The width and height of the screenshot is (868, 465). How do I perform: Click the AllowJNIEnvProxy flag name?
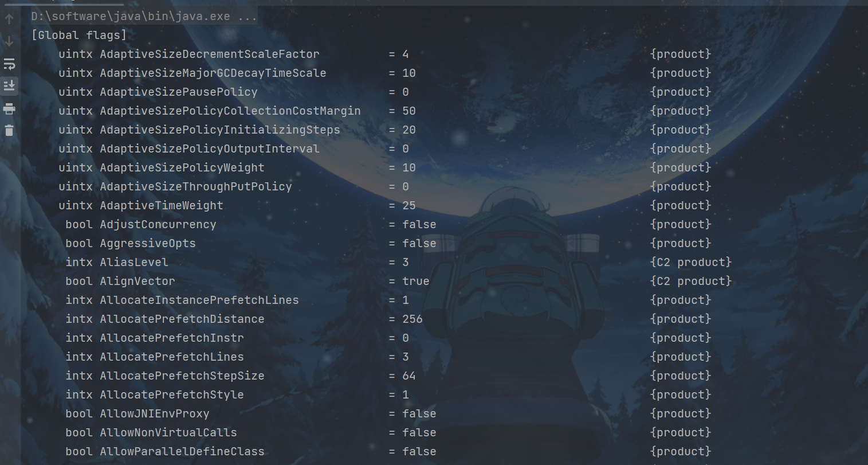[155, 413]
